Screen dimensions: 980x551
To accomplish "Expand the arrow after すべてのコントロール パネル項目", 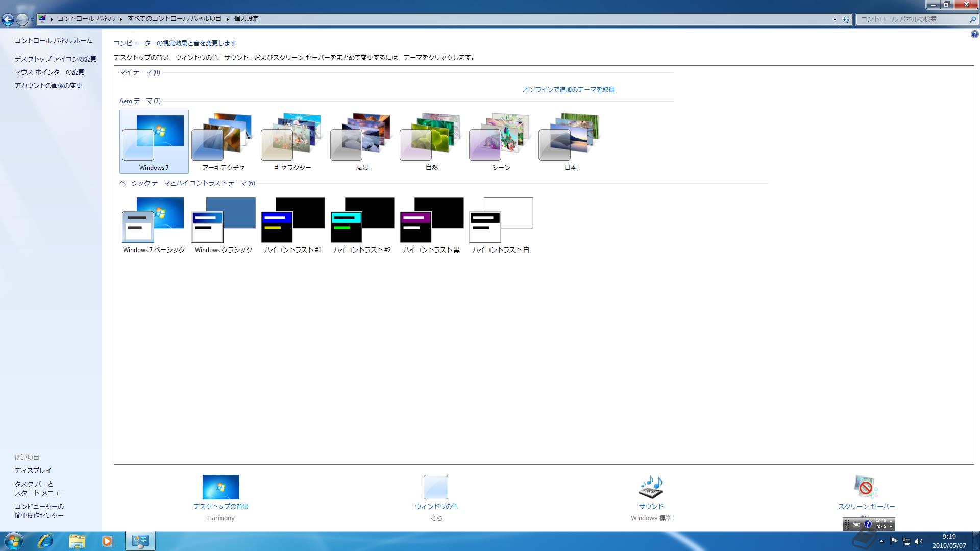I will (x=228, y=19).
